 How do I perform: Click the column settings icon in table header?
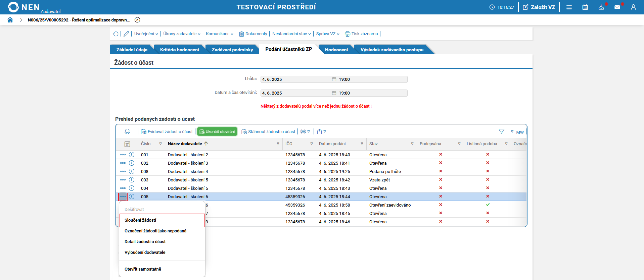(127, 144)
